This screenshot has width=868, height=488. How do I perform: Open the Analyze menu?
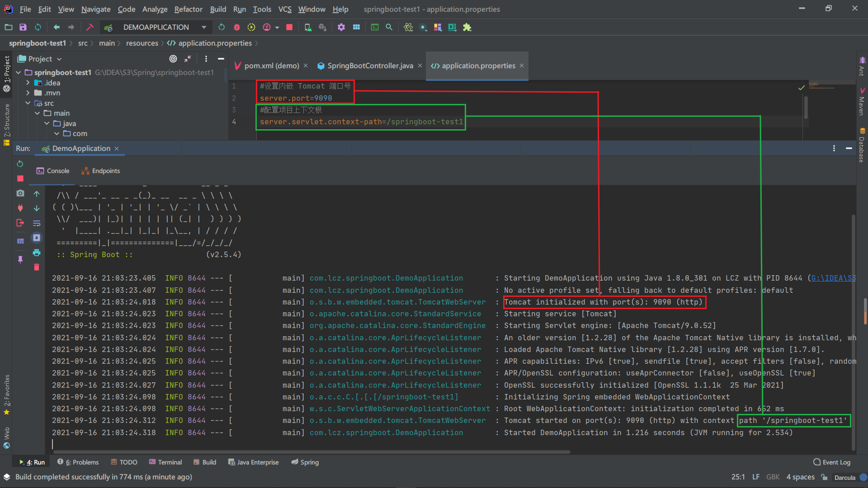coord(155,9)
